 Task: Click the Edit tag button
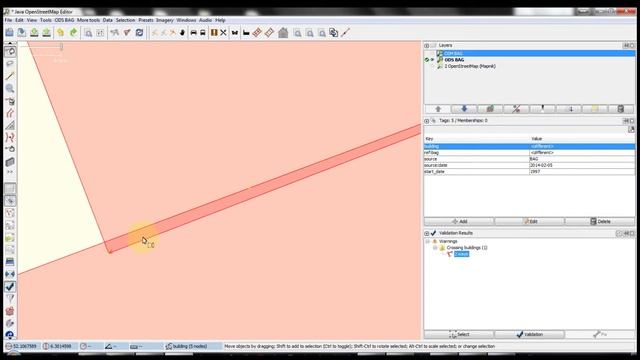point(530,221)
